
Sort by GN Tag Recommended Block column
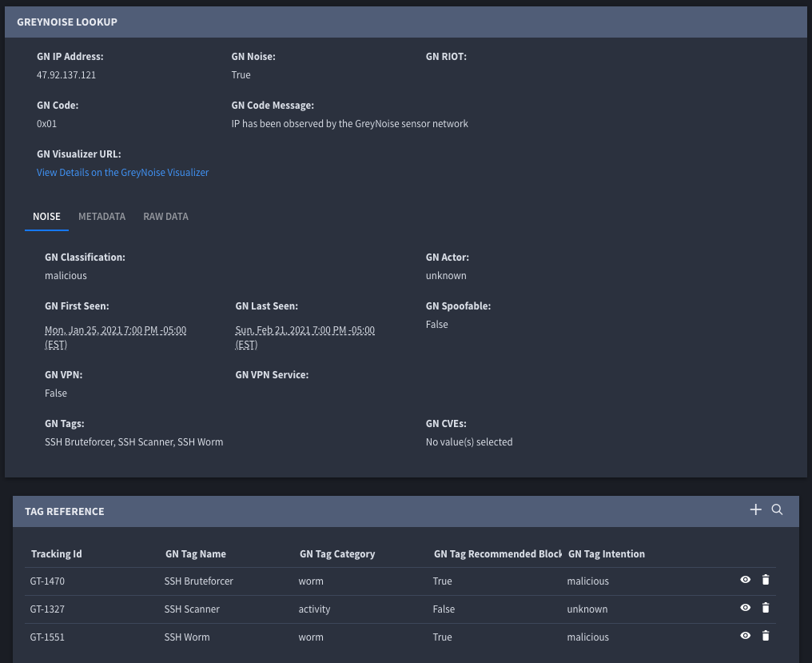point(498,554)
